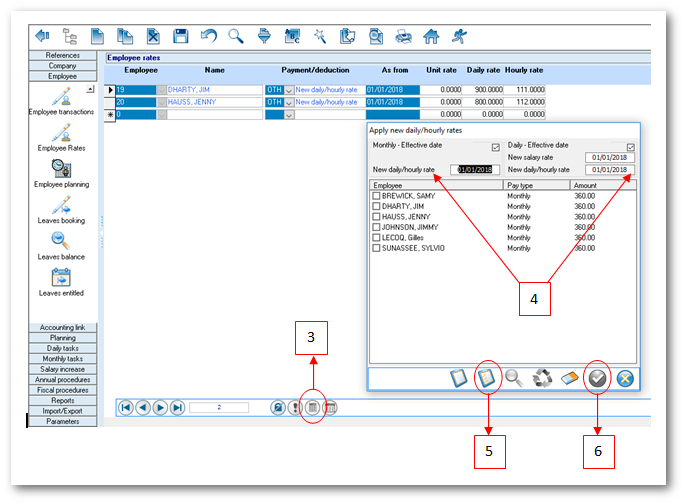Click the home icon in the toolbar
Image resolution: width=685 pixels, height=504 pixels.
coord(431,37)
